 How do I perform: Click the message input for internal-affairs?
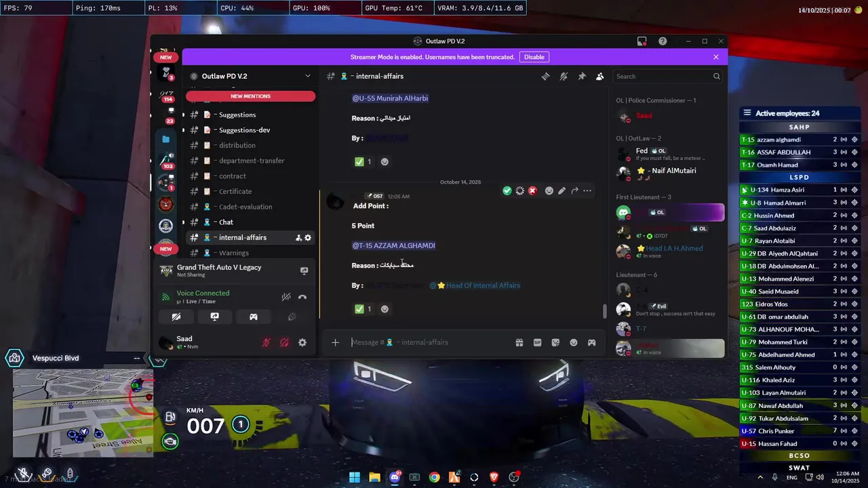tap(429, 342)
